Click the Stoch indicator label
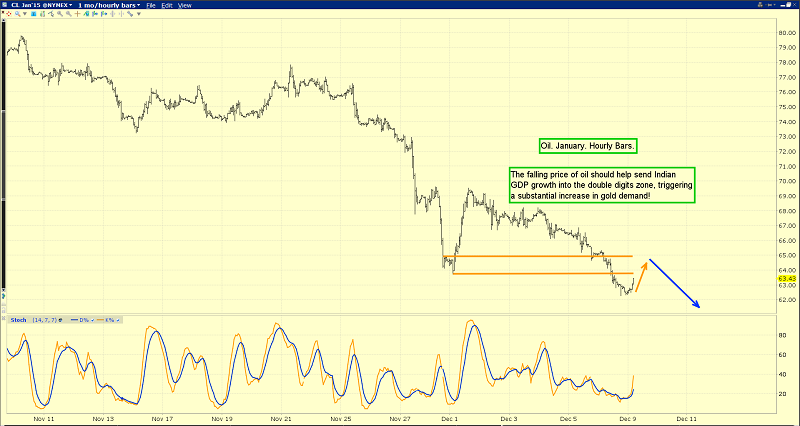The height and width of the screenshot is (426, 800). pyautogui.click(x=18, y=320)
